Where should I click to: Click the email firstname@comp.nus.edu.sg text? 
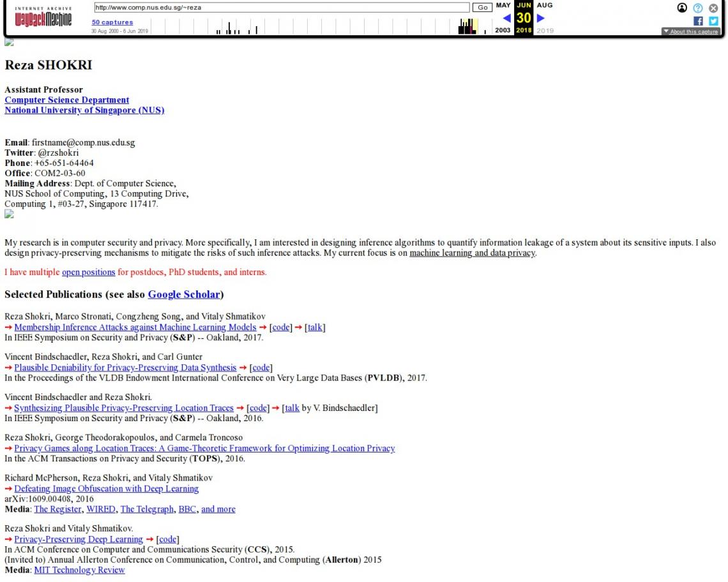pos(83,142)
